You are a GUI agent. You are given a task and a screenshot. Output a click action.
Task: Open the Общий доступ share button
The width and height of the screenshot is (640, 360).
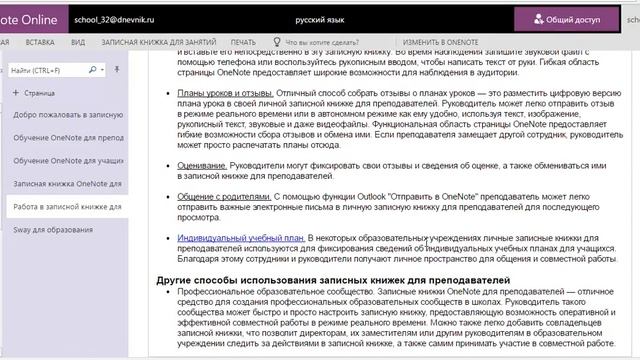pos(567,19)
